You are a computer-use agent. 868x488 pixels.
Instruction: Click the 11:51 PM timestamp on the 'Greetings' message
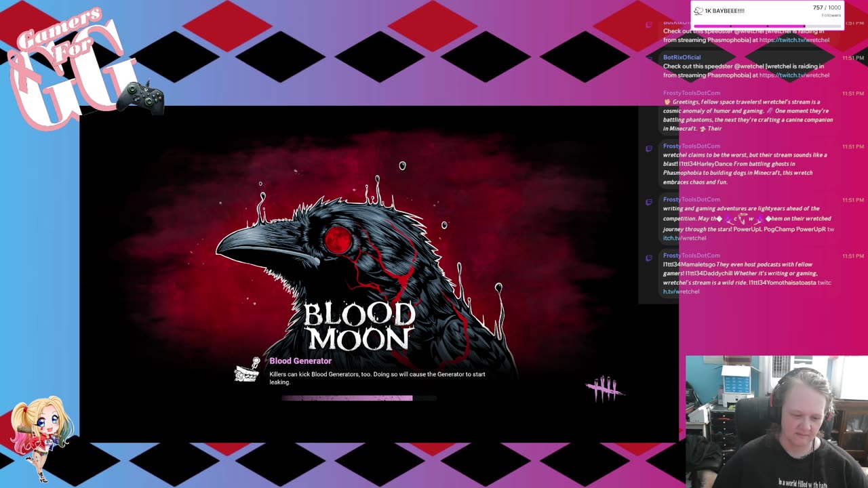[x=853, y=94]
